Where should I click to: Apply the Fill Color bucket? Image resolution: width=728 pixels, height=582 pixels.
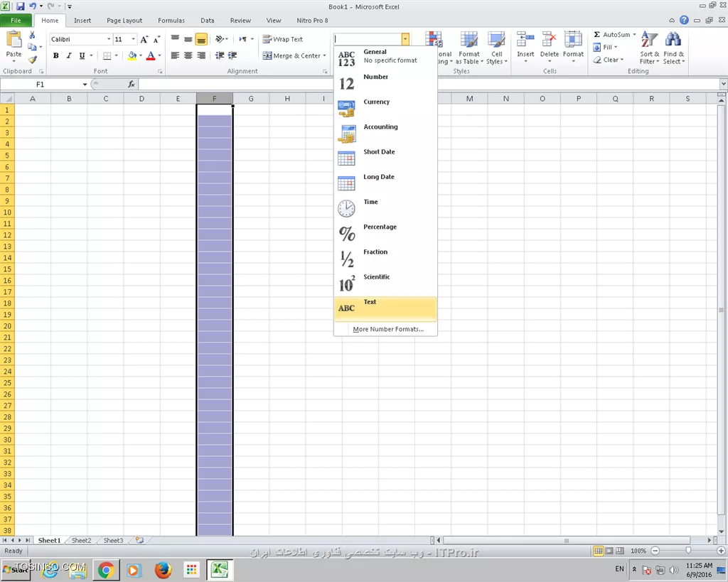coord(132,55)
